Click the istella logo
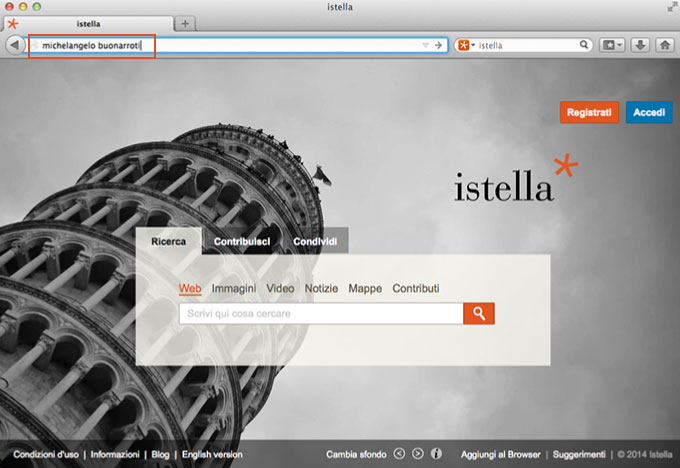This screenshot has width=680, height=468. click(516, 178)
